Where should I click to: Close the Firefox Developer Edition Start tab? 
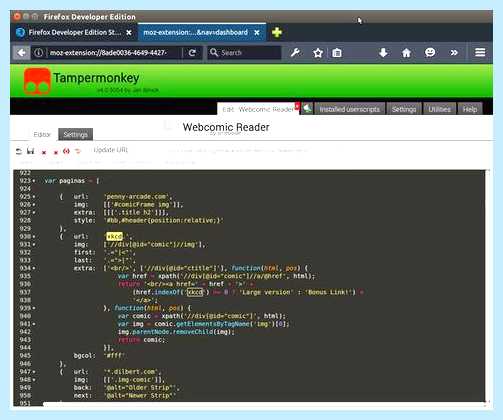129,33
